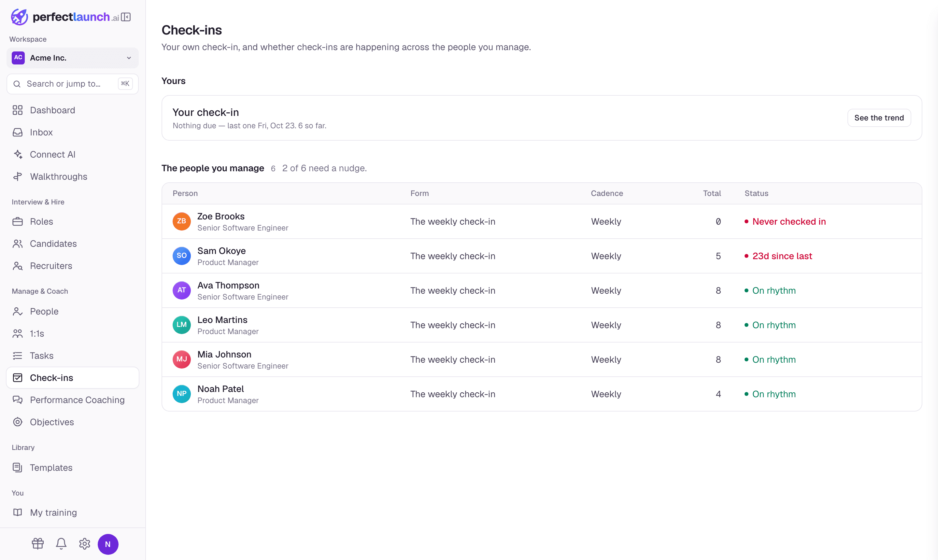Open Performance Coaching
This screenshot has height=560, width=938.
point(73,400)
